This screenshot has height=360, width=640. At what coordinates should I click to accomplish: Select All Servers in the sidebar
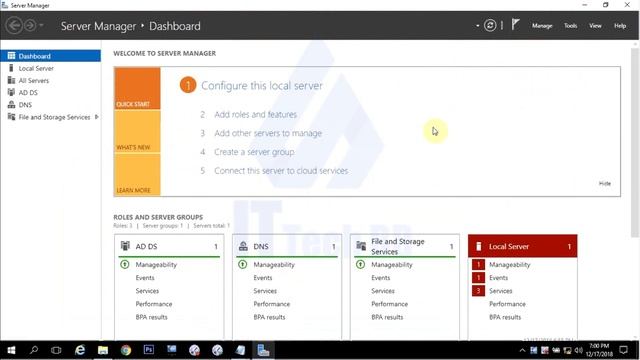50,80
